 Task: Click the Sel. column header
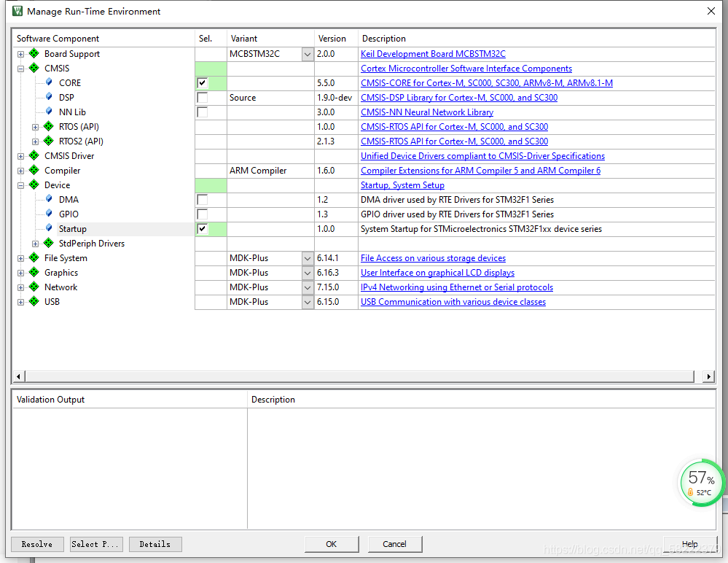tap(211, 38)
